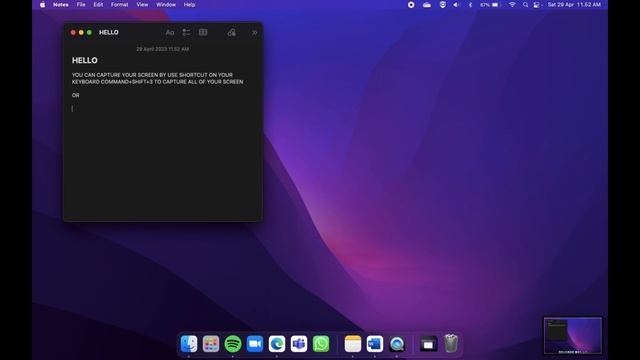
Task: Open the Apple menu
Action: (x=42, y=4)
